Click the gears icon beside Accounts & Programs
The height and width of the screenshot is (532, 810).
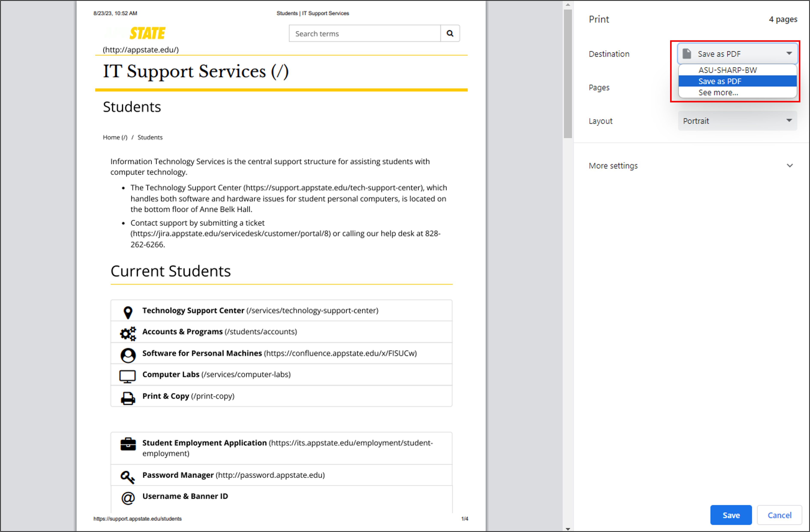(x=127, y=333)
